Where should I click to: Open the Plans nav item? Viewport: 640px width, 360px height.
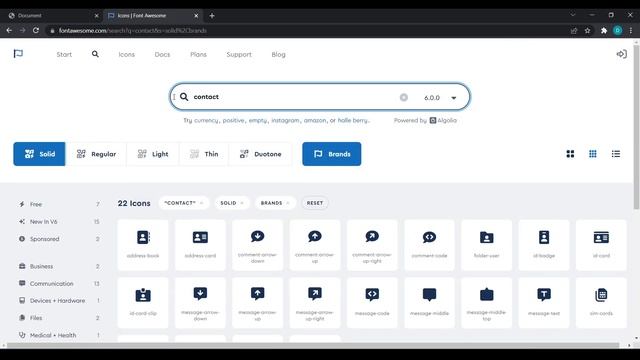pyautogui.click(x=198, y=54)
